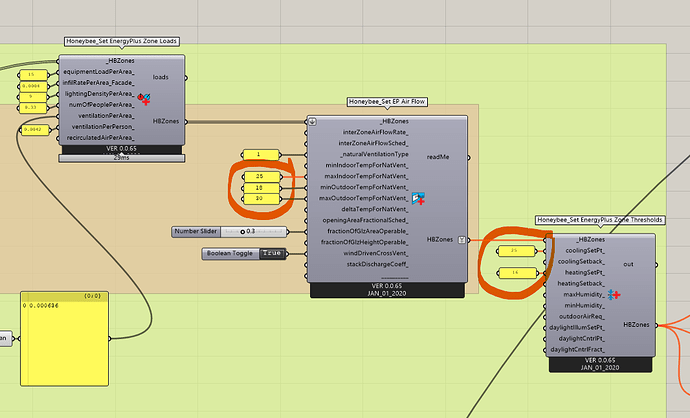This screenshot has width=690, height=418.
Task: Toggle the Boolean Toggle True value
Action: pyautogui.click(x=272, y=253)
